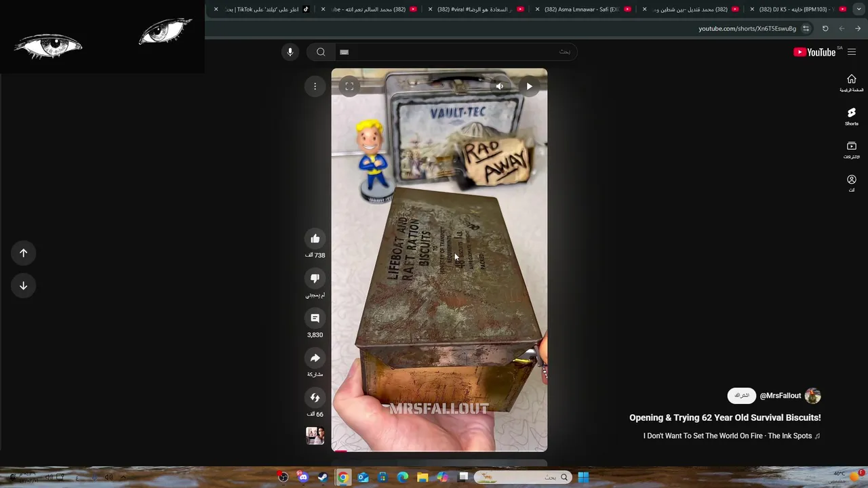Go to previous Short with up arrow

click(23, 253)
